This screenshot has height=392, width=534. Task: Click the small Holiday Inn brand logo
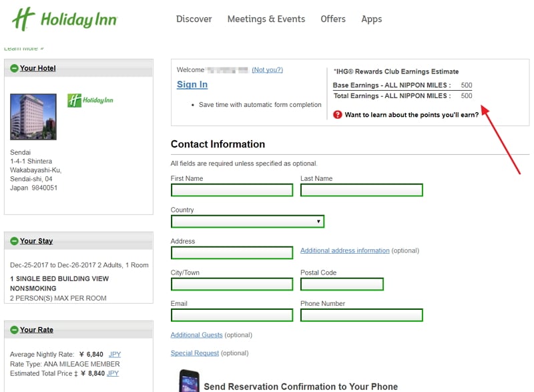(90, 100)
